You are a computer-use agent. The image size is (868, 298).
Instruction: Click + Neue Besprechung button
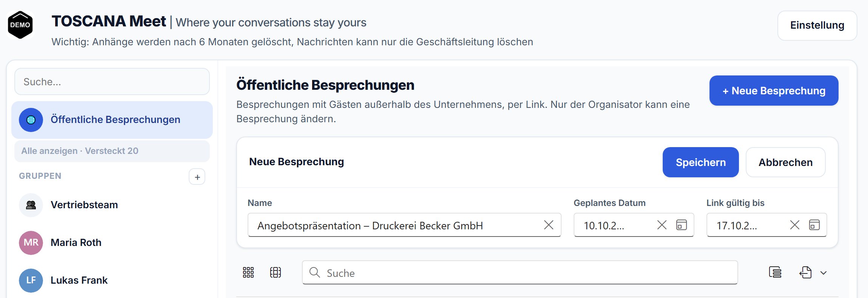point(774,91)
